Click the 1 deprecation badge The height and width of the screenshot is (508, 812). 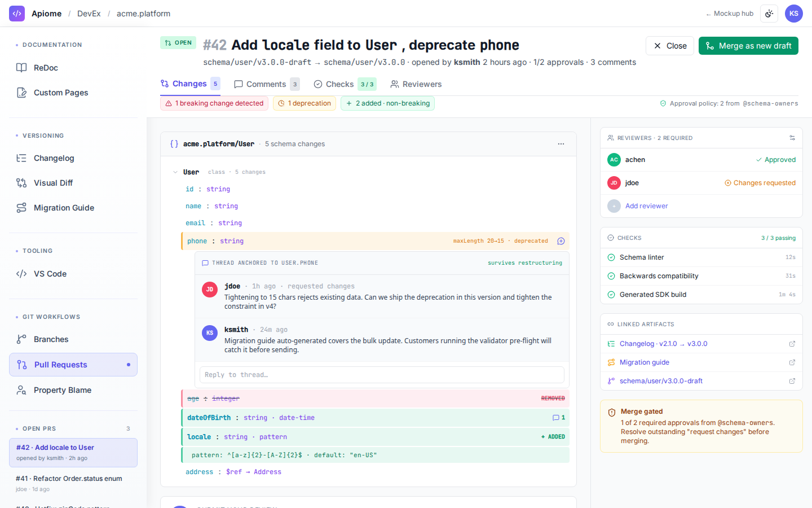(304, 103)
